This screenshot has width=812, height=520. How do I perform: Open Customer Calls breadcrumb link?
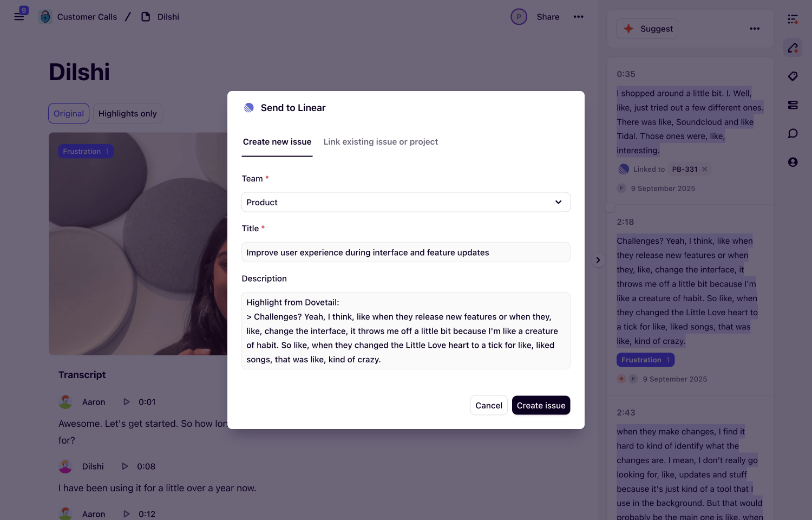(87, 17)
